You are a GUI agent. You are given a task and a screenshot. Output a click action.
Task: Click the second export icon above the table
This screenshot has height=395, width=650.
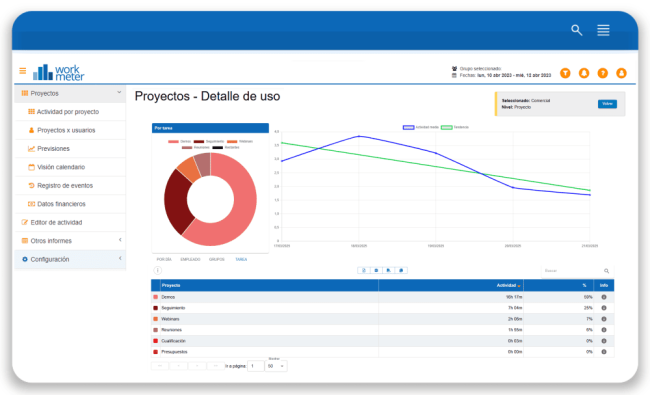click(376, 270)
